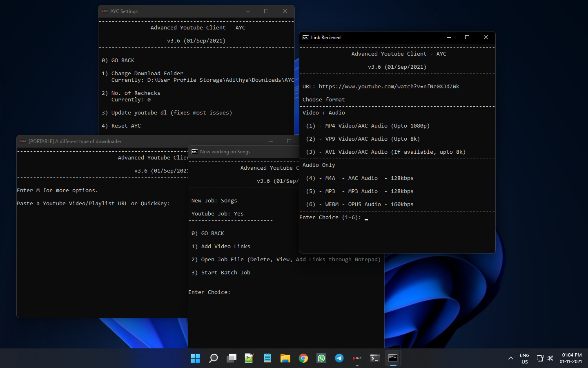Click Enter M for more options line
Screen dimensions: 588x368
[58, 191]
